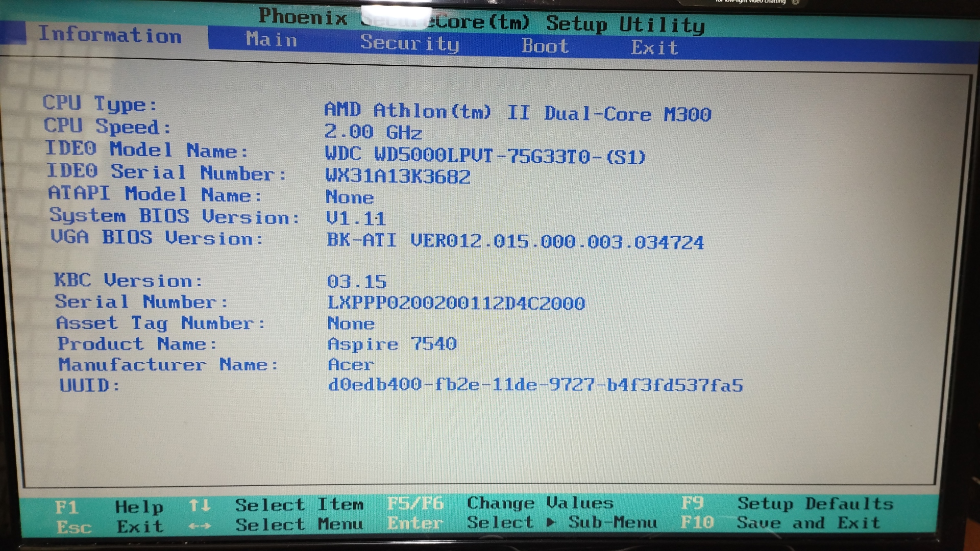Image resolution: width=980 pixels, height=551 pixels.
Task: Click the AMD Athlon II Dual-Core M300 value
Action: pos(518,112)
